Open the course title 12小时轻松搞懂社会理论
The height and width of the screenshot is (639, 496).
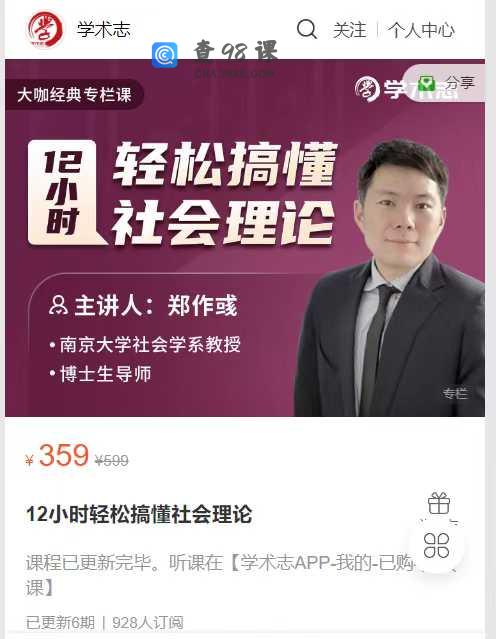tap(139, 514)
